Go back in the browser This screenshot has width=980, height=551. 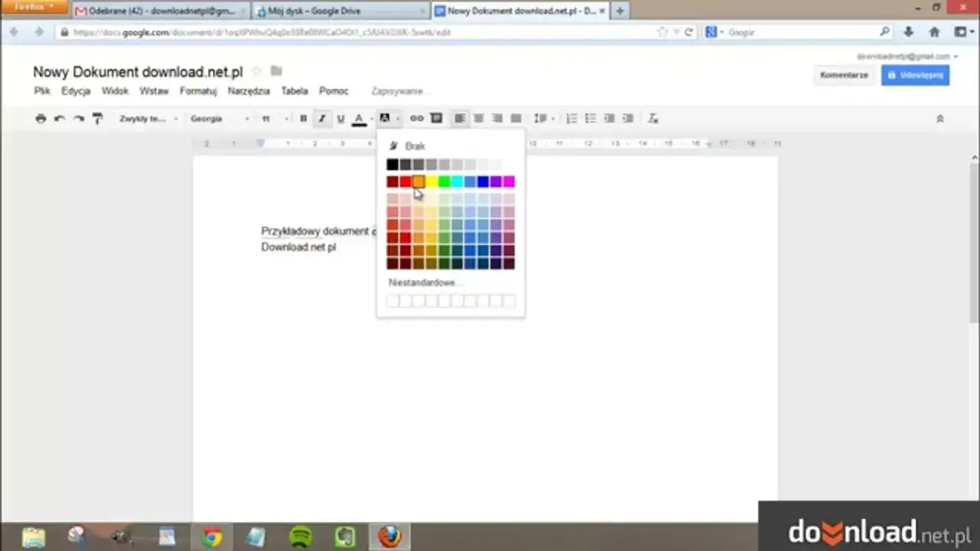pos(14,32)
